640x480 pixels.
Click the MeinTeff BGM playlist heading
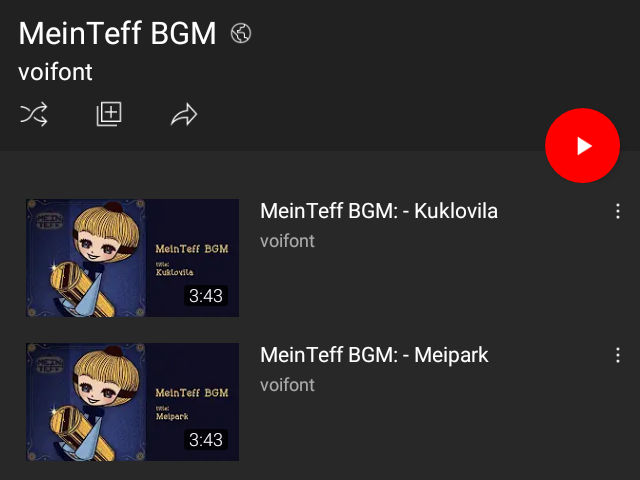click(x=118, y=33)
